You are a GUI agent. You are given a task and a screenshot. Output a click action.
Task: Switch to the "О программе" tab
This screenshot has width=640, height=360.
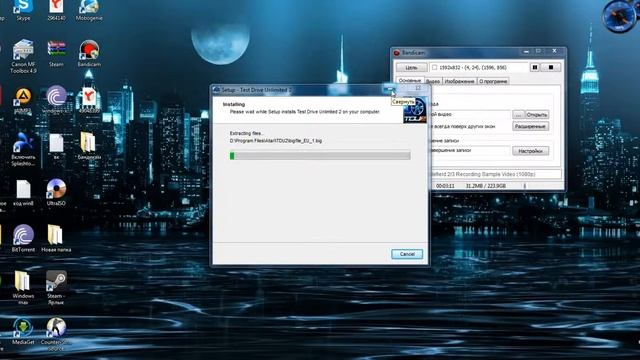pyautogui.click(x=493, y=81)
